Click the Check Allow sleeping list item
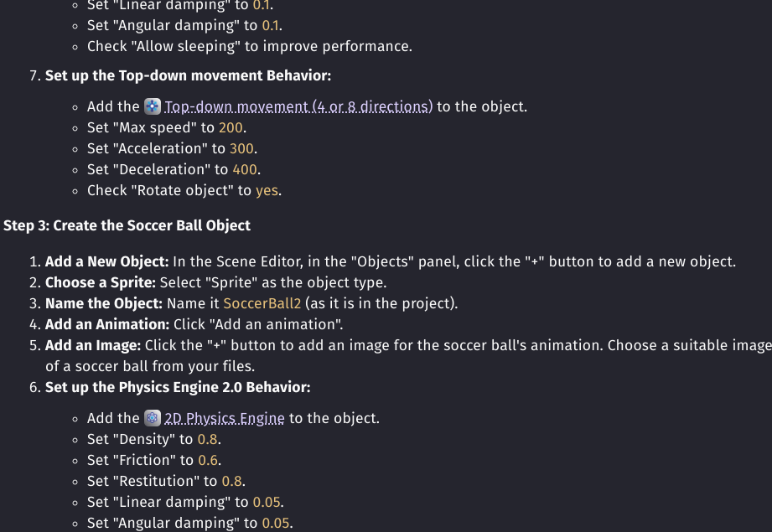The height and width of the screenshot is (532, 772). [250, 46]
